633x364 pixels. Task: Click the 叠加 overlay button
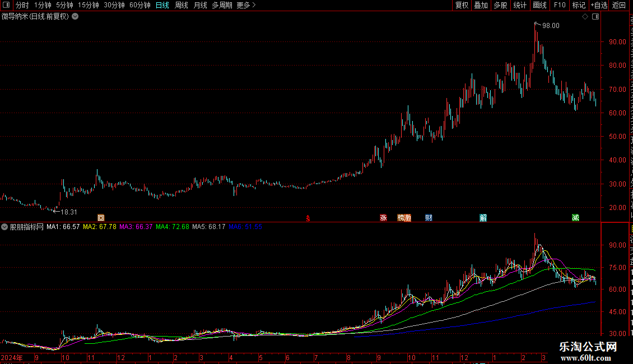click(x=481, y=5)
